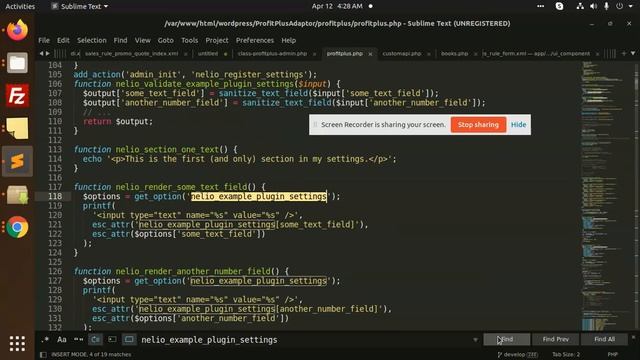
Task: Toggle whole word search option
Action: click(x=78, y=340)
